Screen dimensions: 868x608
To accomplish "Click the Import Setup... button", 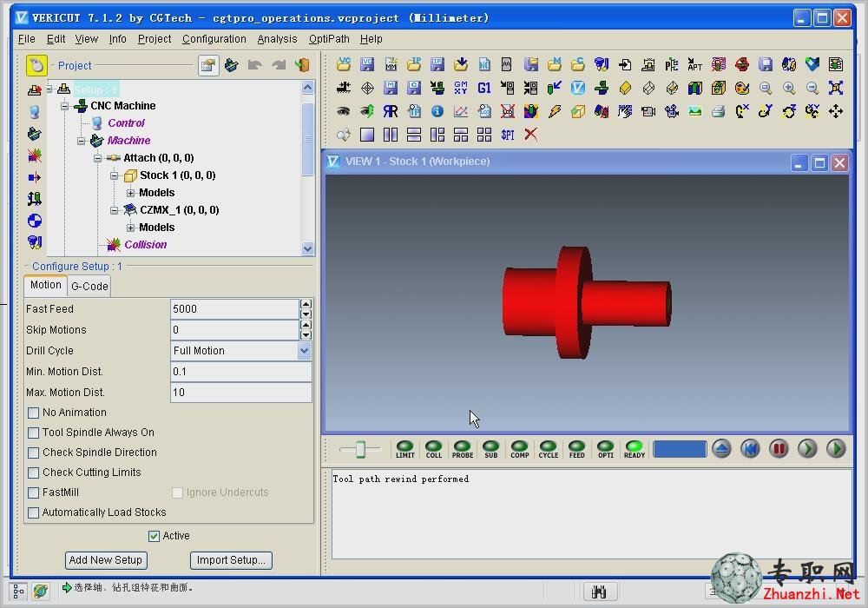I will tap(231, 560).
